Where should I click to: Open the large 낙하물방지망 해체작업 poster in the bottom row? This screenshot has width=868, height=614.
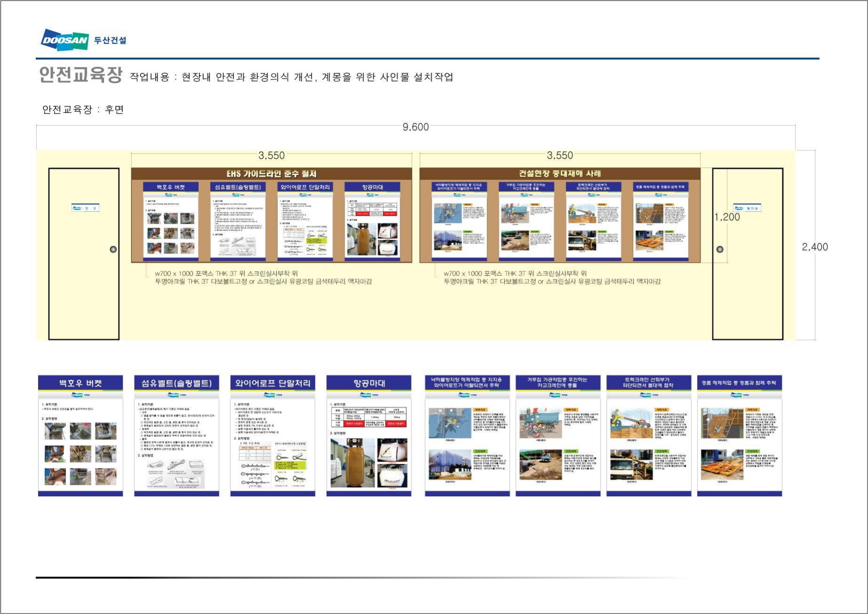pos(467,436)
